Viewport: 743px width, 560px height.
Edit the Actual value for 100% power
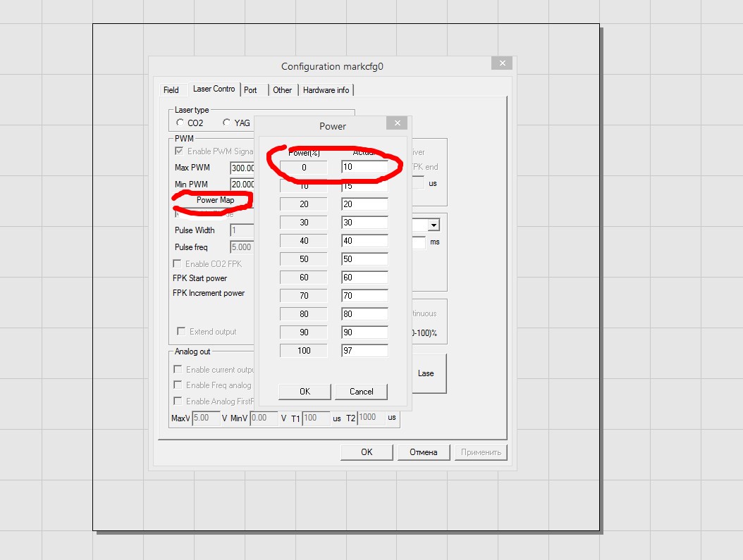pyautogui.click(x=364, y=351)
